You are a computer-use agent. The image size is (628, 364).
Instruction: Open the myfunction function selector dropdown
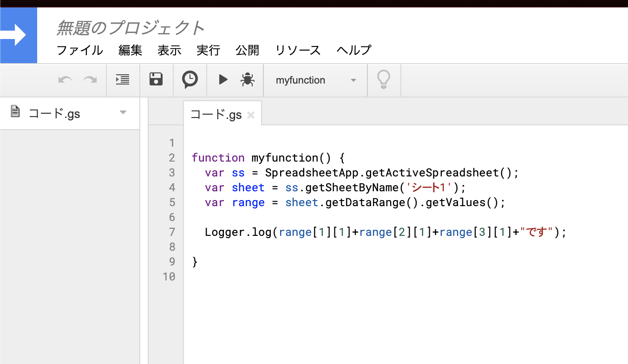pos(315,80)
